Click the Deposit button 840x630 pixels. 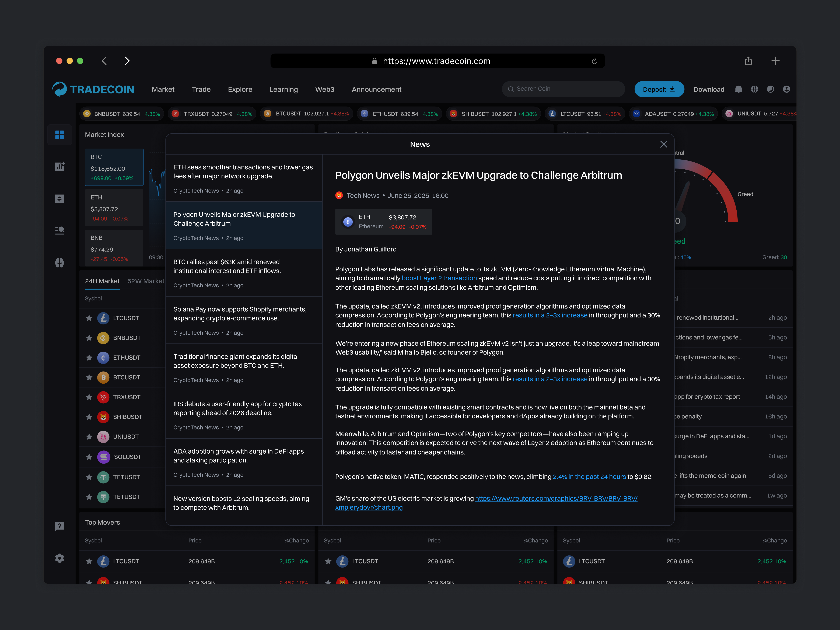pyautogui.click(x=659, y=89)
